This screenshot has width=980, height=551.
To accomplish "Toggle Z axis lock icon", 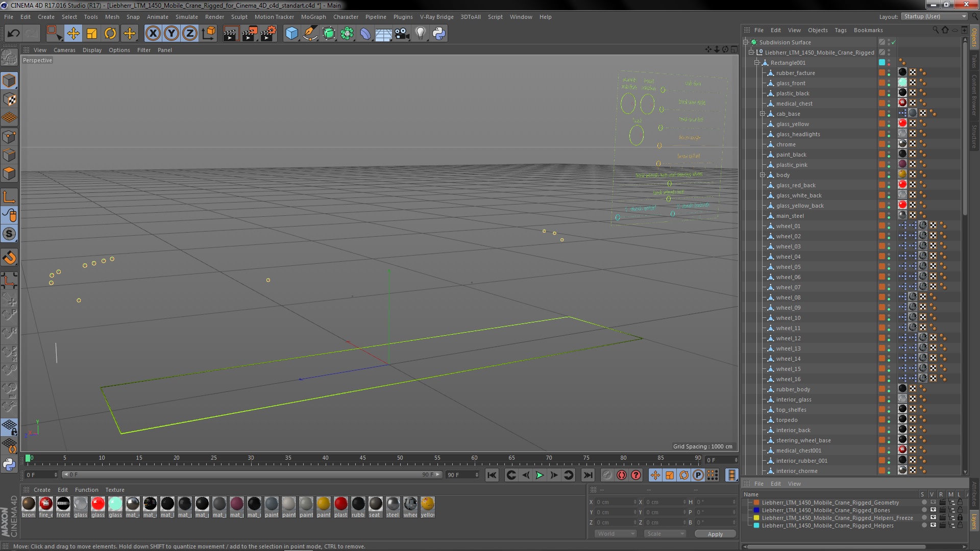I will 190,34.
